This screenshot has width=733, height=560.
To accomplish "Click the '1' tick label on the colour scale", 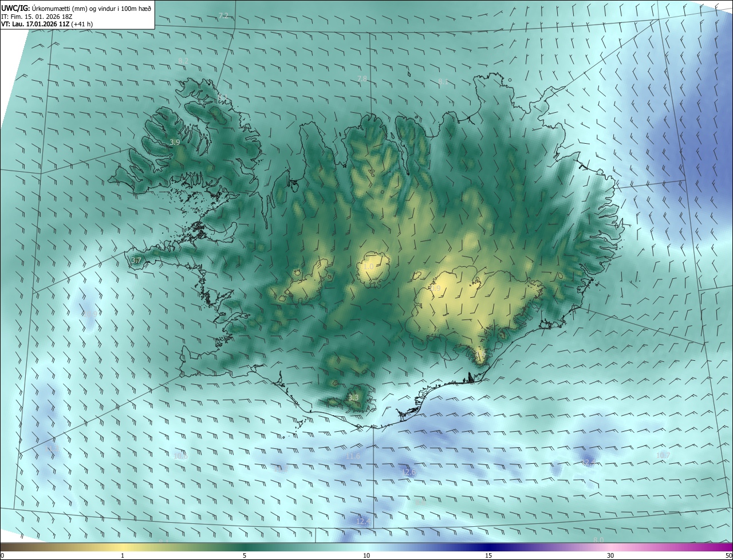I will pos(123,555).
